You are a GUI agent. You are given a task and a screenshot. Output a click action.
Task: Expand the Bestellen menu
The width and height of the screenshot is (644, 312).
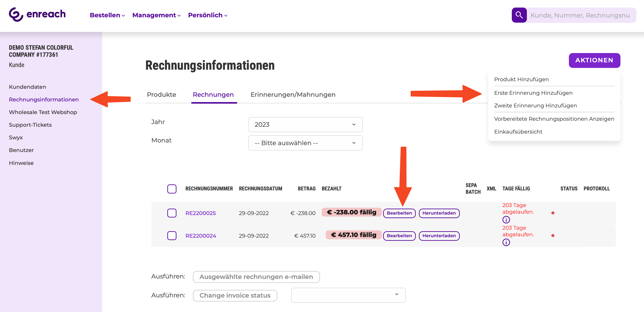107,15
